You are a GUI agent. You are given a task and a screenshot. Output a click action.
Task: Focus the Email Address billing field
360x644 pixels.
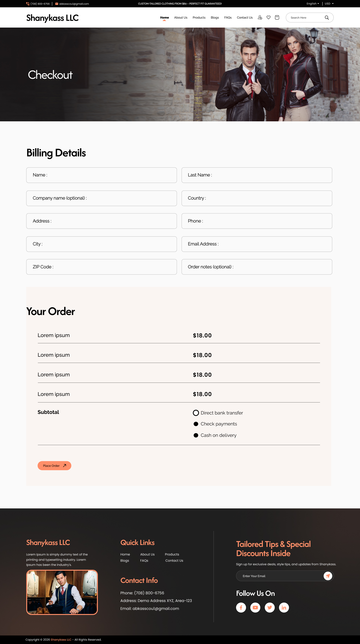click(257, 244)
